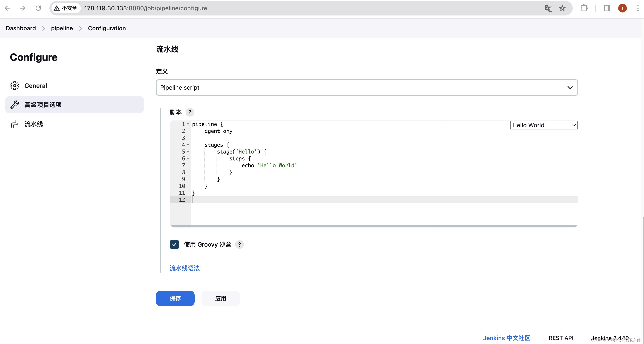This screenshot has height=344, width=644.
Task: Select General in the Configure sidebar
Action: coord(75,86)
